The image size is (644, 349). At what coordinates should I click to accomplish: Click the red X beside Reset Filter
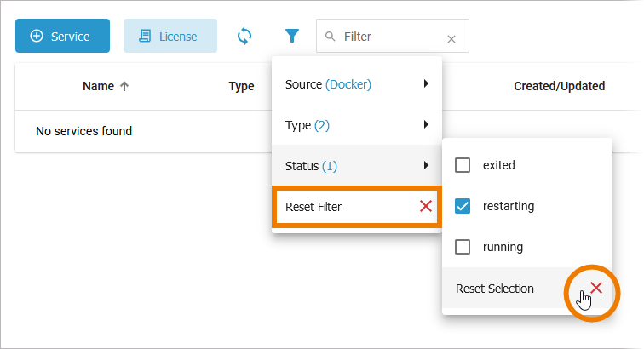point(426,206)
